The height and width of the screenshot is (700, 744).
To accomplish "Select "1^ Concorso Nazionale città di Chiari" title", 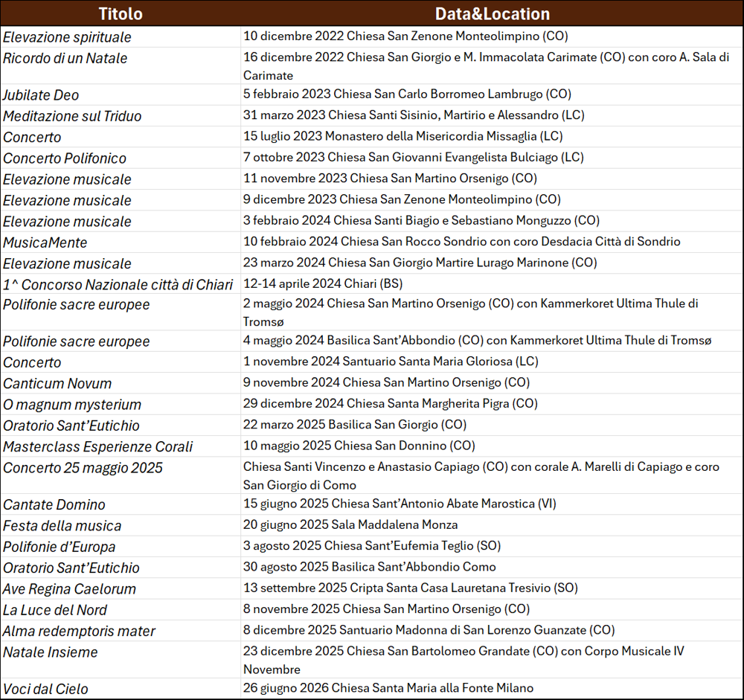I will point(118,284).
